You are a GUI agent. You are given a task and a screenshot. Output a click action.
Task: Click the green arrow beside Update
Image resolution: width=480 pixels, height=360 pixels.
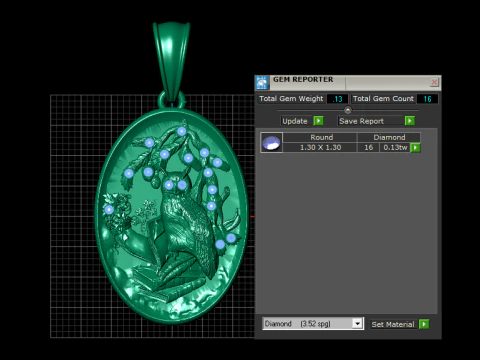[x=318, y=121]
